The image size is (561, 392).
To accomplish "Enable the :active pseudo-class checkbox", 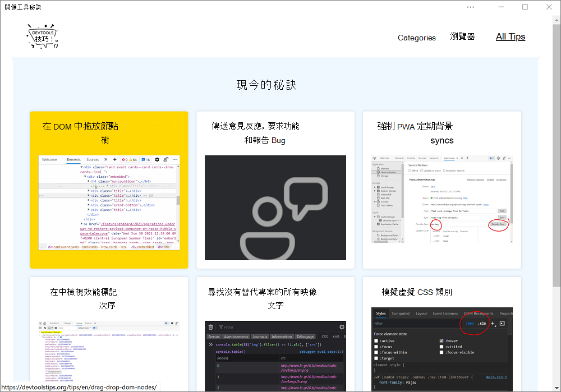I will tap(376, 341).
